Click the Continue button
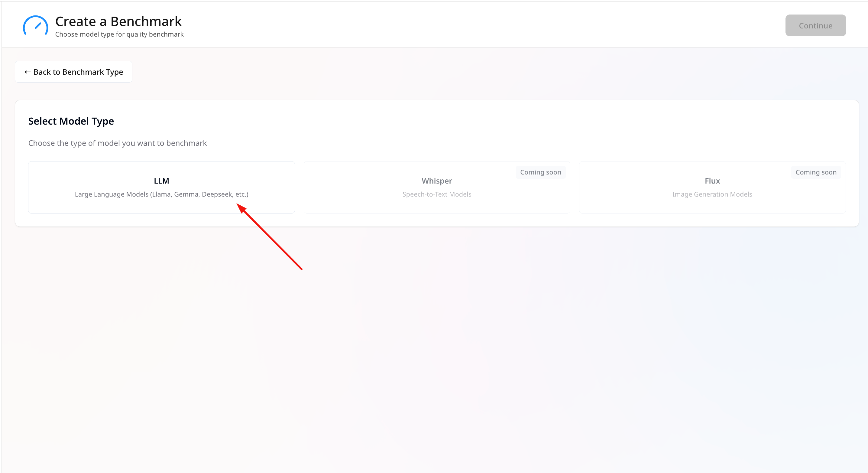 click(815, 26)
